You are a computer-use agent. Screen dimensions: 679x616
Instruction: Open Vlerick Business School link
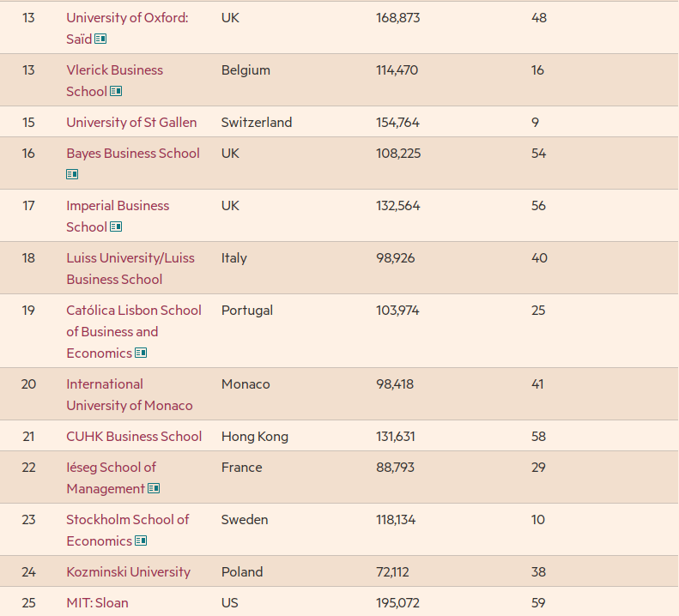tap(115, 81)
